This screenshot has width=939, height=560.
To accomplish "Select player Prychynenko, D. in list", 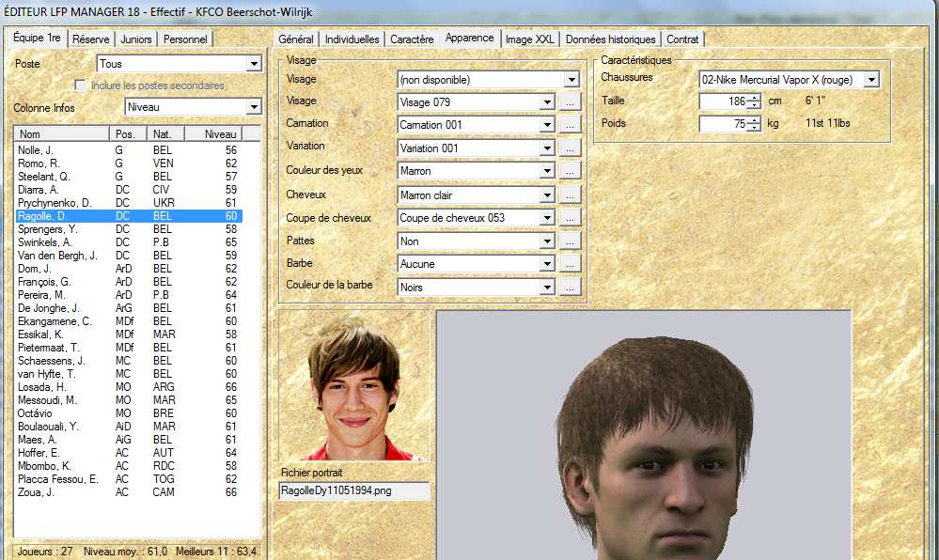I will [x=129, y=203].
